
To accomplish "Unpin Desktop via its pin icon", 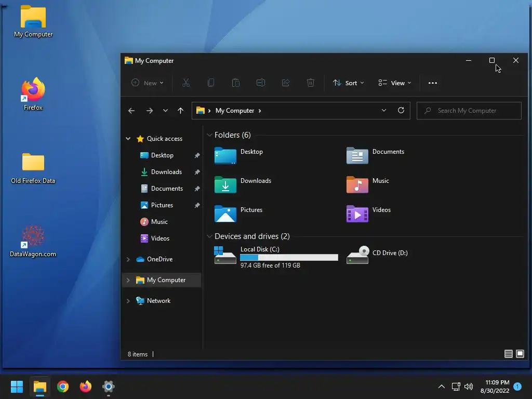I will click(197, 155).
